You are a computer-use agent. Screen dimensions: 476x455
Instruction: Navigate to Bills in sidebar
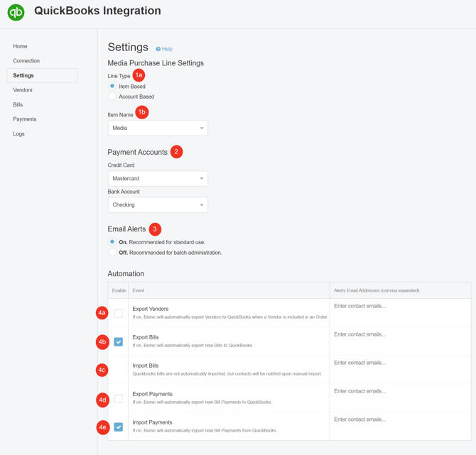tap(18, 104)
